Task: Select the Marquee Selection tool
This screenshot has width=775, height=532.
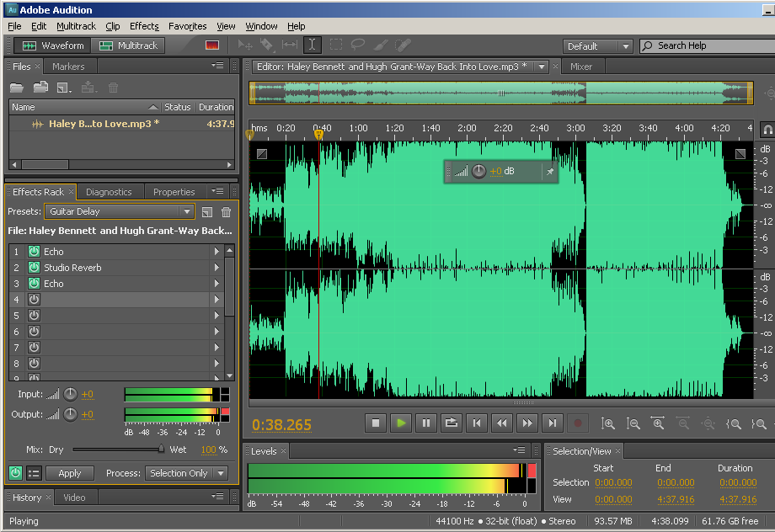Action: [x=336, y=45]
